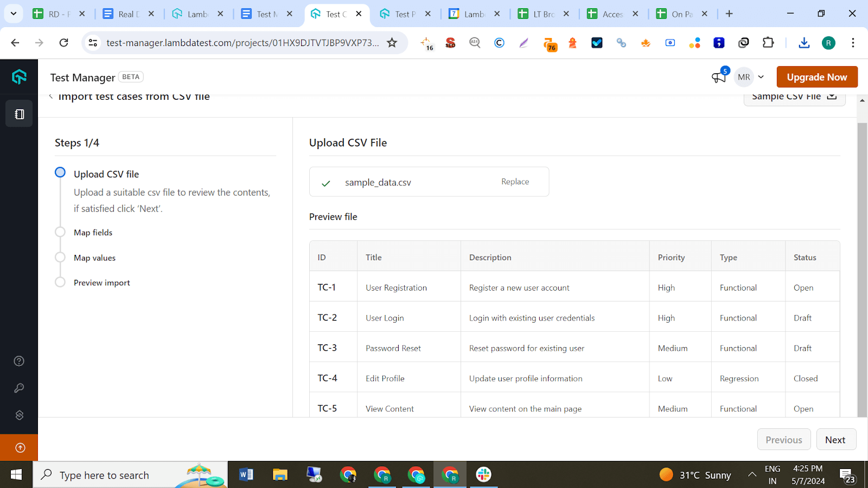
Task: Bookmark this page with the star icon
Action: click(392, 42)
